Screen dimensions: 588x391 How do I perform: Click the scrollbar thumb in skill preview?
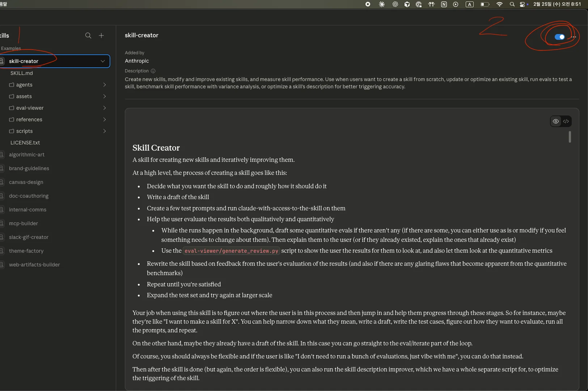pos(570,137)
